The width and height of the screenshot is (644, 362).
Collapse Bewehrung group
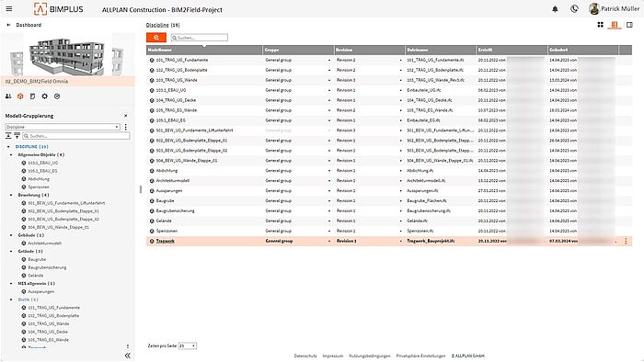click(x=11, y=195)
